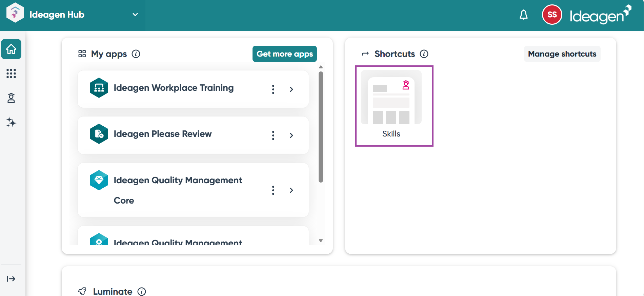Open the Skills shortcut thumbnail
The width and height of the screenshot is (644, 296).
tap(391, 98)
